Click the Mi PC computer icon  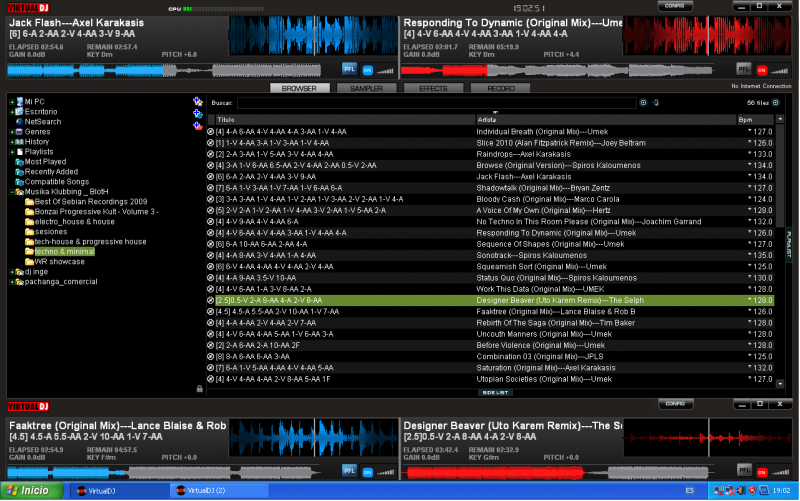coord(19,102)
